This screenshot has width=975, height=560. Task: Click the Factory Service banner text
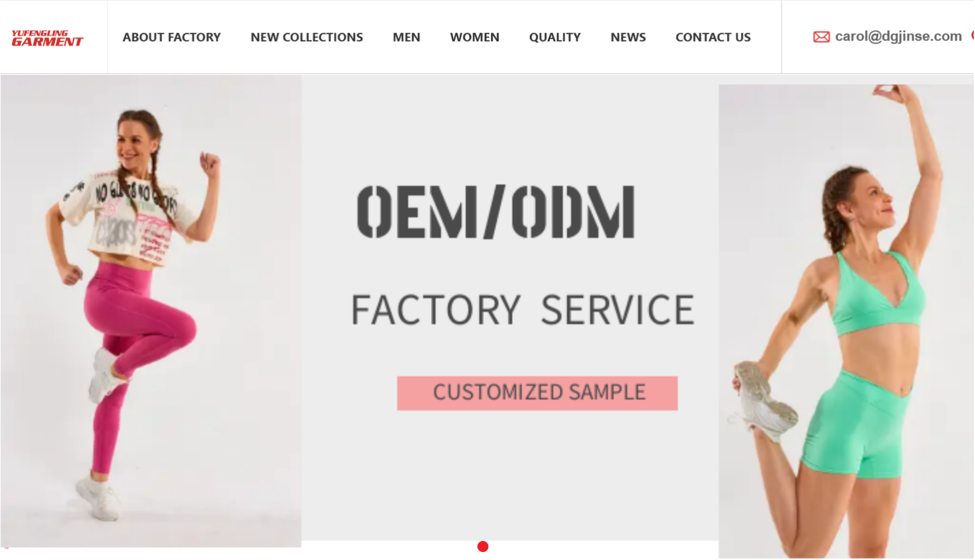(x=522, y=309)
